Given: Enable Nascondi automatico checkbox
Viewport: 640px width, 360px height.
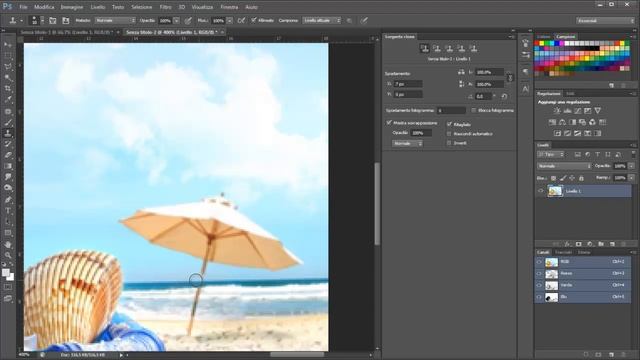Looking at the screenshot, I should click(x=449, y=133).
